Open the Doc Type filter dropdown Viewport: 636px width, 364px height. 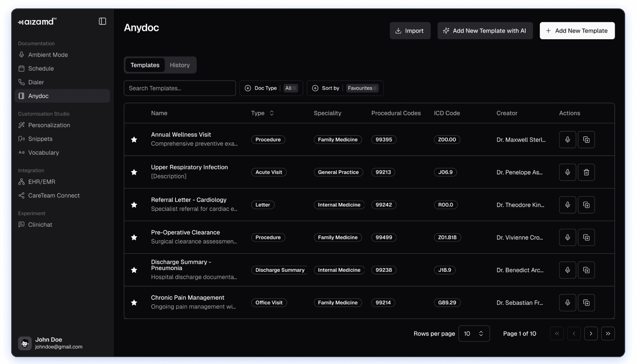271,88
